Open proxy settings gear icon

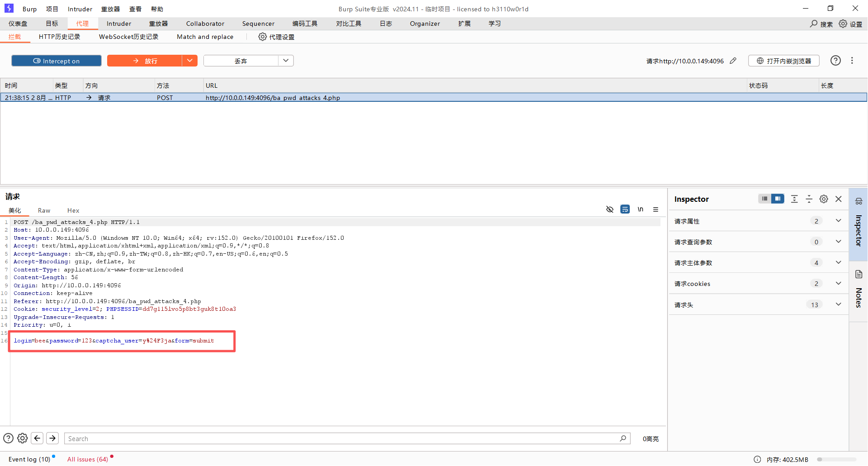[262, 37]
